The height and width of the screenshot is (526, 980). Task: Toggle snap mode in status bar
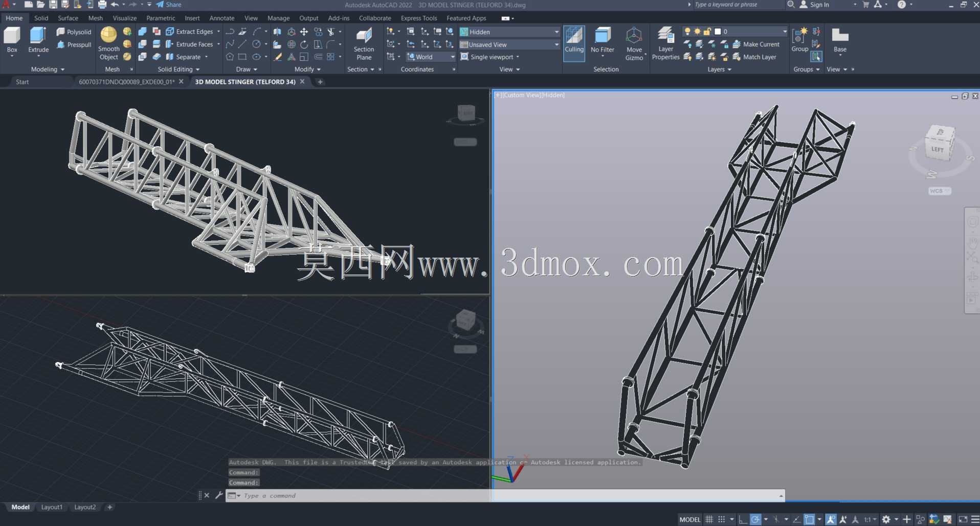pos(721,519)
